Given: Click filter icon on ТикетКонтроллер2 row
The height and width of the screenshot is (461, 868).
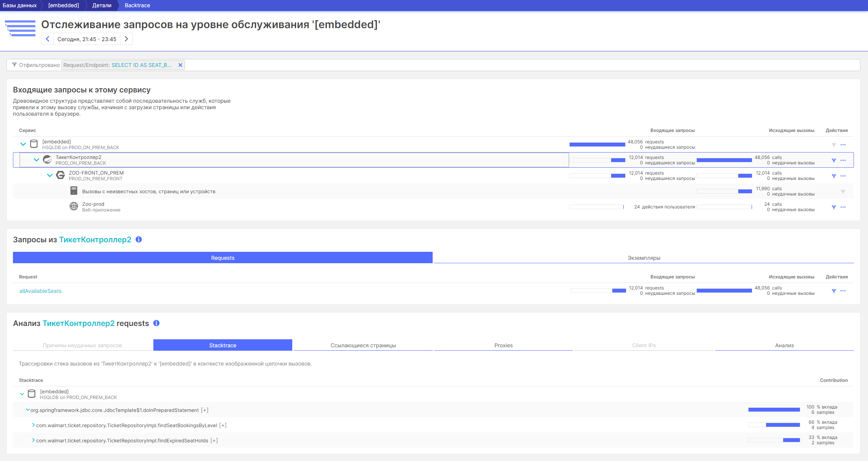Looking at the screenshot, I should [833, 161].
